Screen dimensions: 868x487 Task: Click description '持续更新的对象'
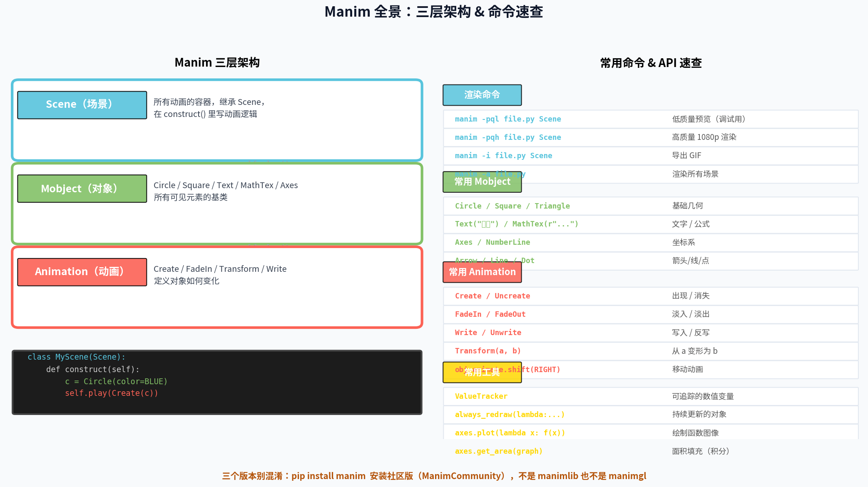click(699, 414)
